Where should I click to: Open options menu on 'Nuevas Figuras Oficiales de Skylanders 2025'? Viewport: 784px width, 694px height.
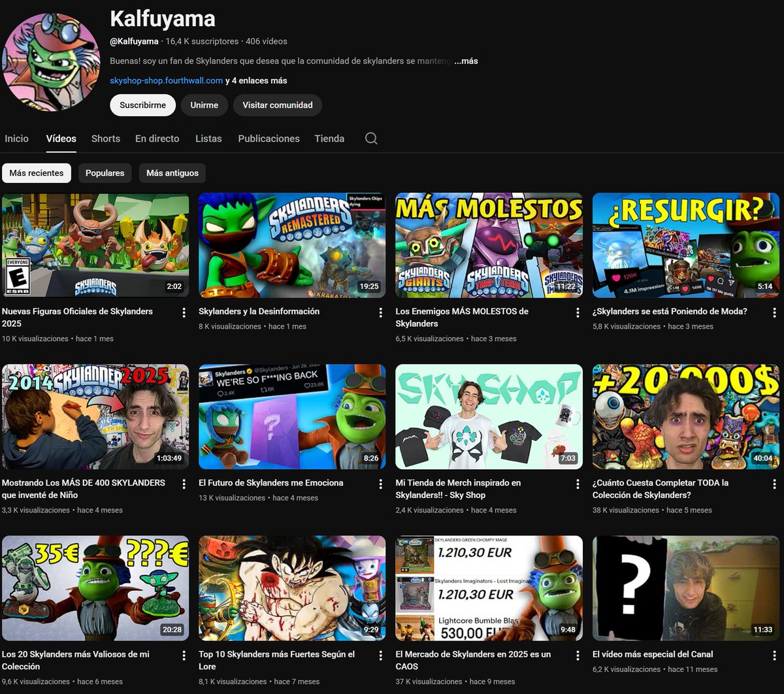(184, 312)
